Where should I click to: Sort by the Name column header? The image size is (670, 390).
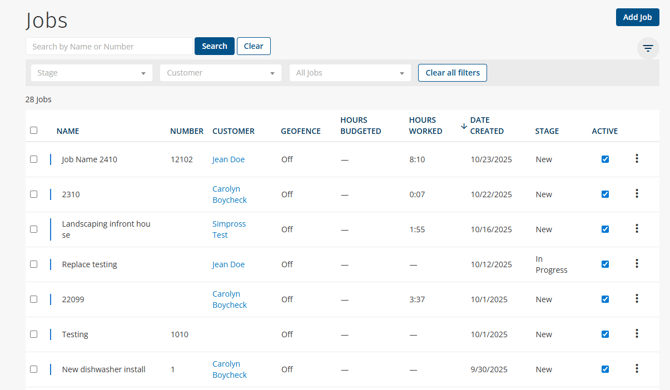pyautogui.click(x=68, y=131)
